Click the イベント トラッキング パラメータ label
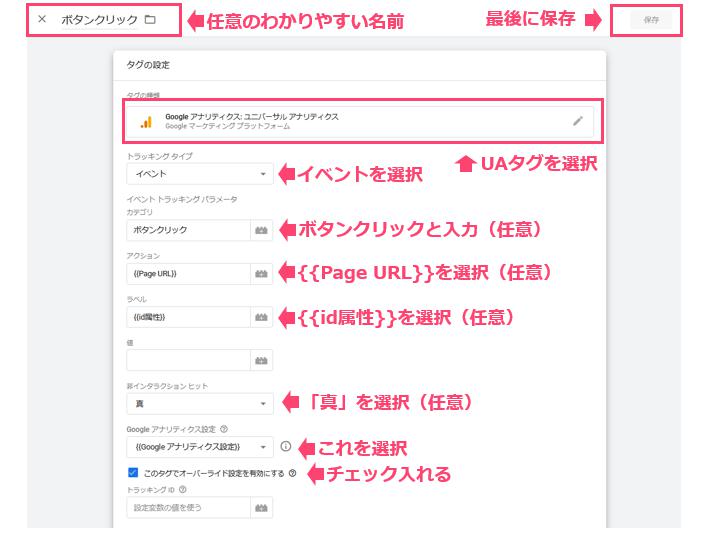Image resolution: width=710 pixels, height=538 pixels. (182, 199)
